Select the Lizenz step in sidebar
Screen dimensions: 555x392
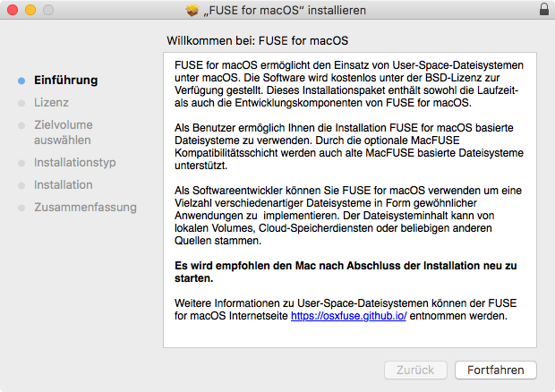tap(51, 103)
